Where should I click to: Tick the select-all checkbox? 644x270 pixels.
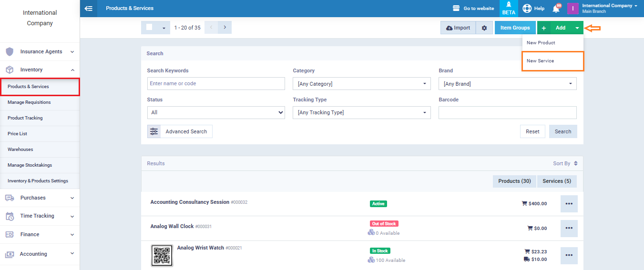click(x=149, y=28)
